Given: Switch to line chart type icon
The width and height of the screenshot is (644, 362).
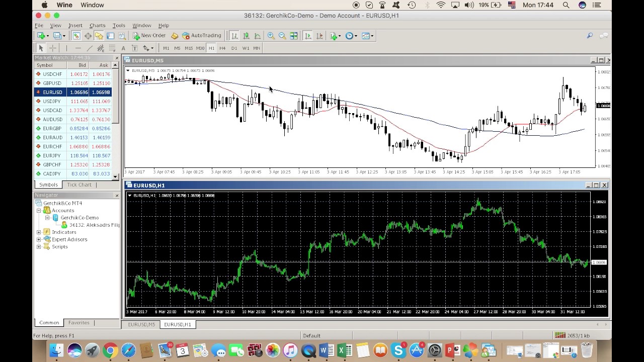Looking at the screenshot, I should coord(258,36).
